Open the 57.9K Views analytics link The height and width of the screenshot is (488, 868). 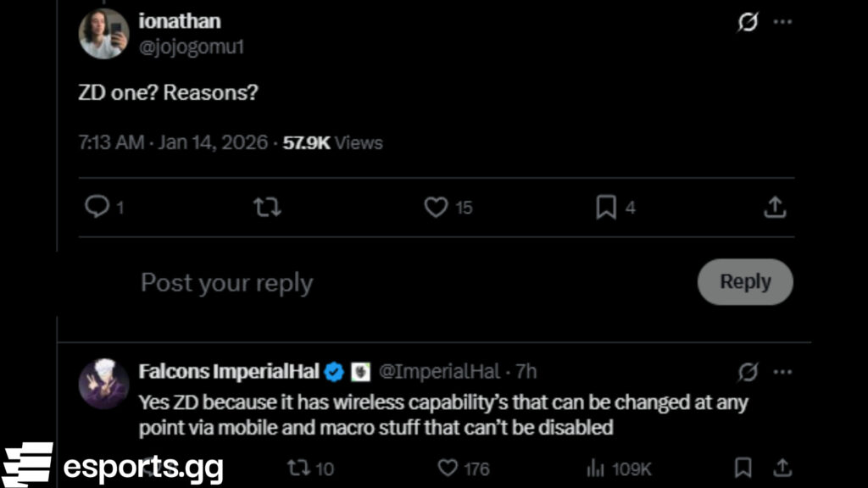[x=333, y=143]
